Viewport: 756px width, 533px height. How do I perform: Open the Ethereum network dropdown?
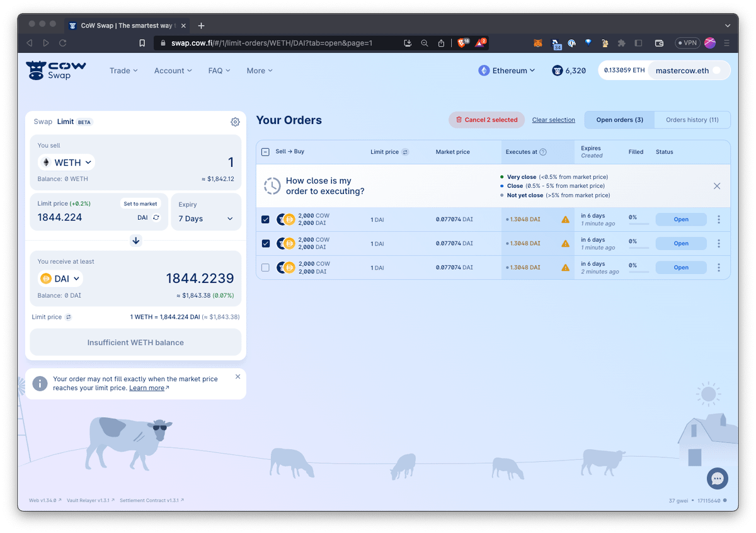[x=507, y=71]
